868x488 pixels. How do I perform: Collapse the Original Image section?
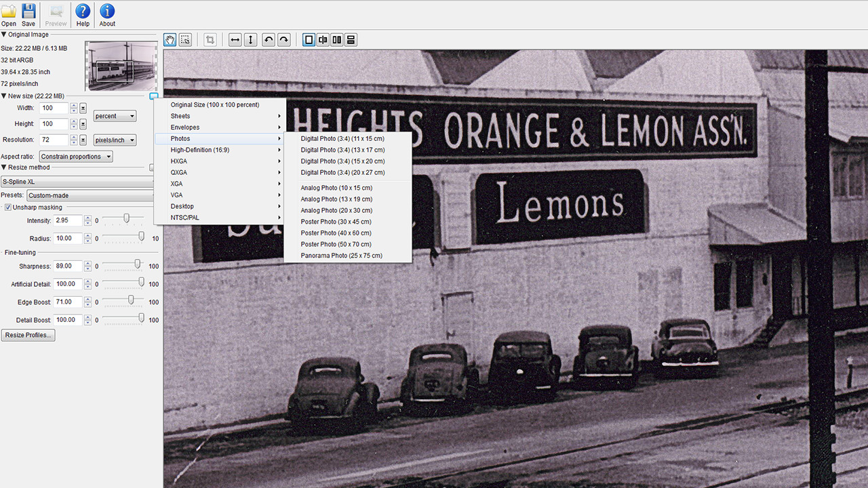(3, 35)
